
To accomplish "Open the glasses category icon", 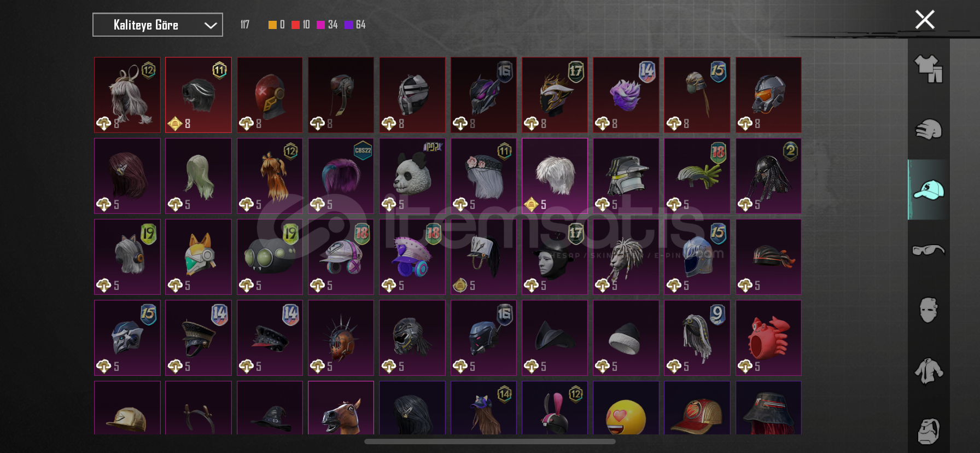I will click(929, 250).
